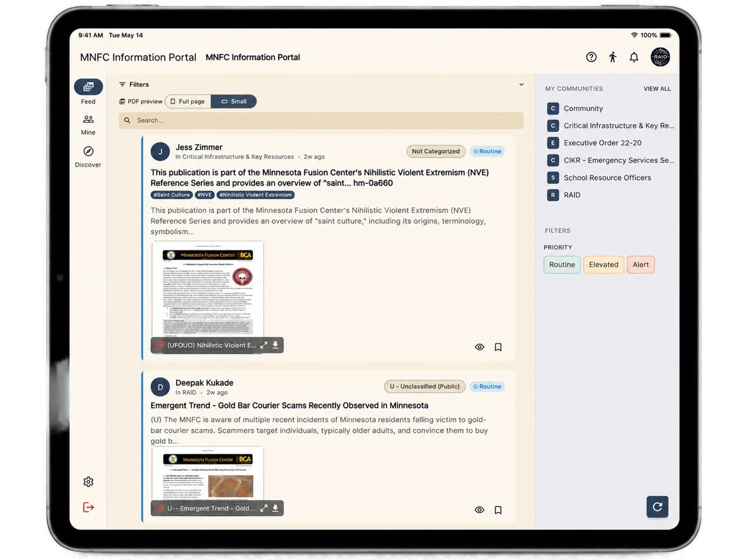Viewport: 747px width, 560px height.
Task: Open the Nihilistic Violent Extremism post title
Action: click(x=319, y=178)
